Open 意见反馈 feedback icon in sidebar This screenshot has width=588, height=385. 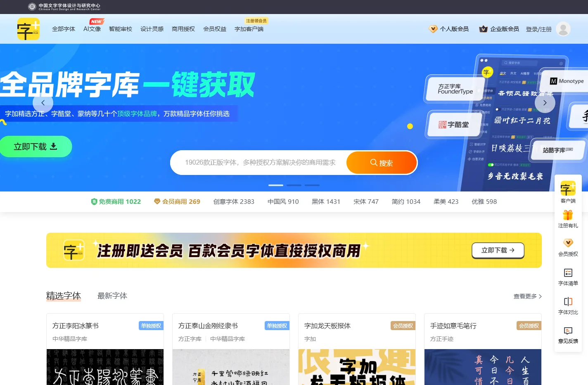(568, 331)
